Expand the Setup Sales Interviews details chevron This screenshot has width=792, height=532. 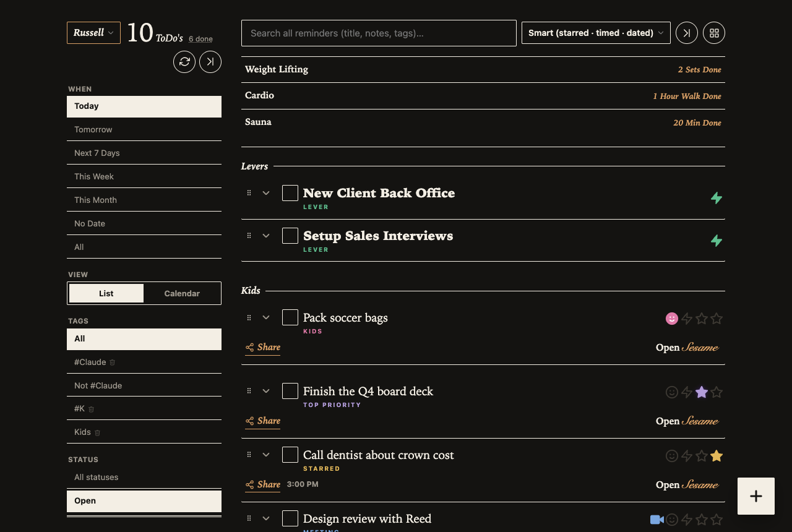(x=266, y=236)
